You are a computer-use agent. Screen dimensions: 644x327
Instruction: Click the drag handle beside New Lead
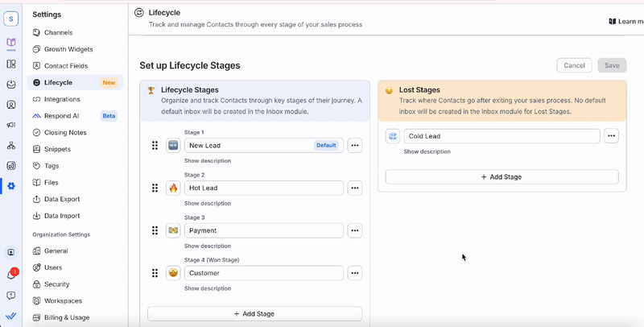tap(155, 146)
